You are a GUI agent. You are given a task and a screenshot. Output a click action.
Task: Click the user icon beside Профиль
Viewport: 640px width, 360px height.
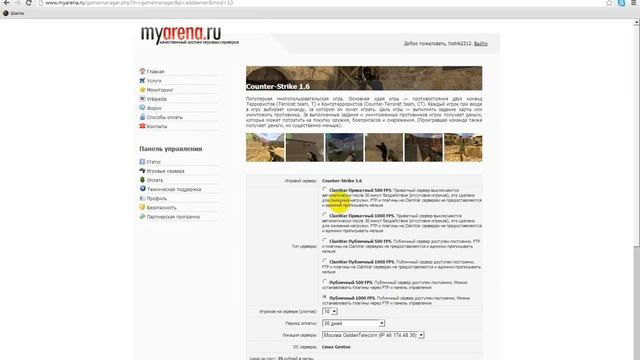tap(142, 198)
